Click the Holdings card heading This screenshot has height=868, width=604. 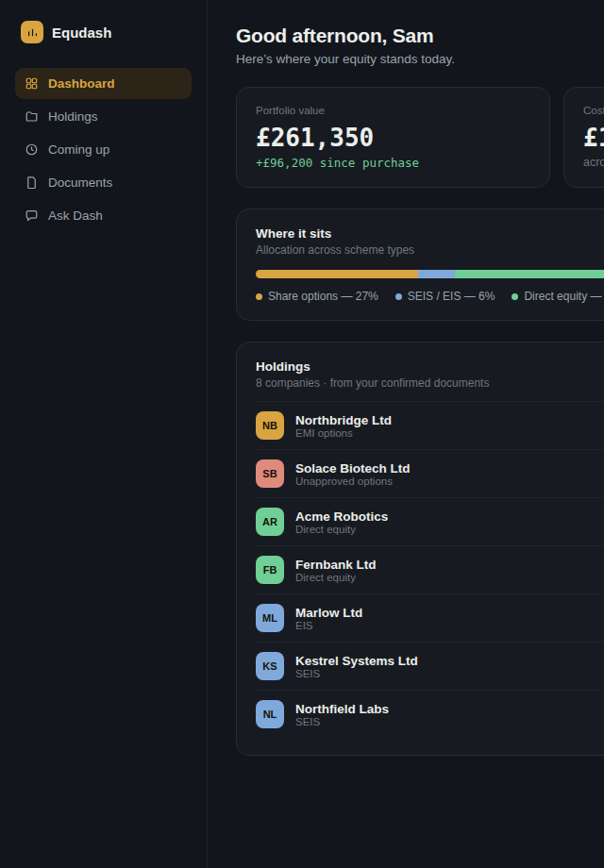pyautogui.click(x=283, y=366)
